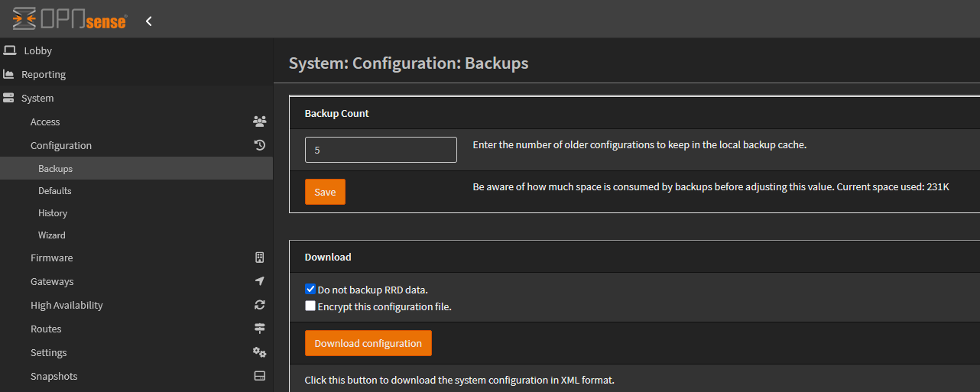Click the High Availability sync icon

[x=259, y=305]
